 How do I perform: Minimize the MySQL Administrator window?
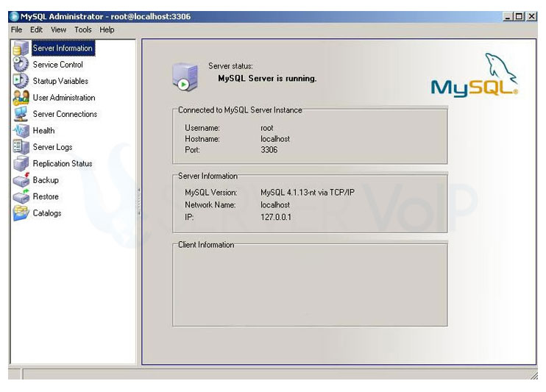[x=508, y=16]
